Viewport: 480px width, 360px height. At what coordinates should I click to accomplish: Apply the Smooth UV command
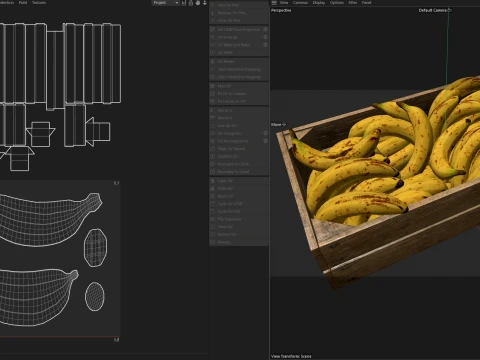pos(239,156)
